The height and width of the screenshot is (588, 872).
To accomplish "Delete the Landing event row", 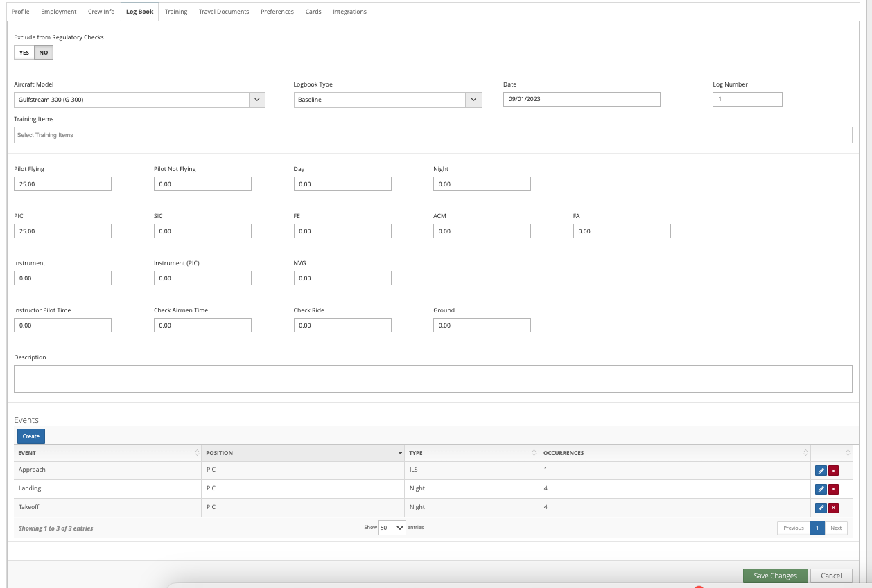I will [833, 489].
